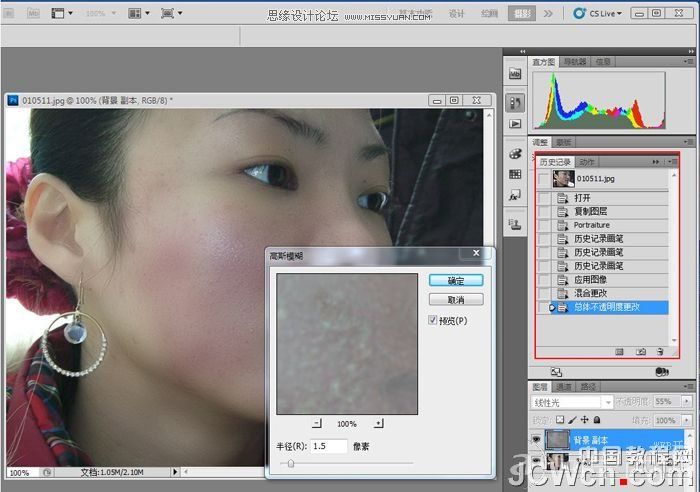Click the 半径 radius input field
This screenshot has width=700, height=492.
[x=328, y=446]
